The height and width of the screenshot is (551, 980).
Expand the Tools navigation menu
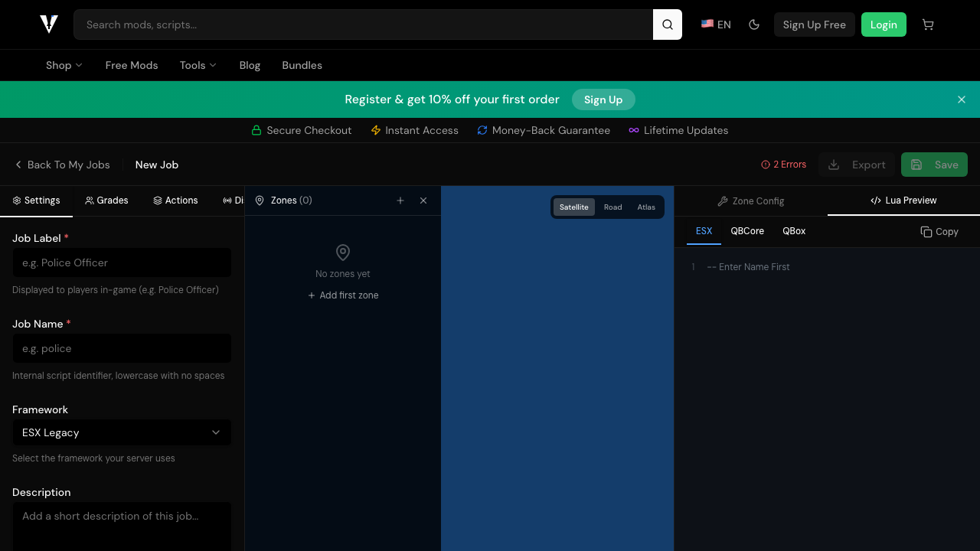[x=198, y=65]
